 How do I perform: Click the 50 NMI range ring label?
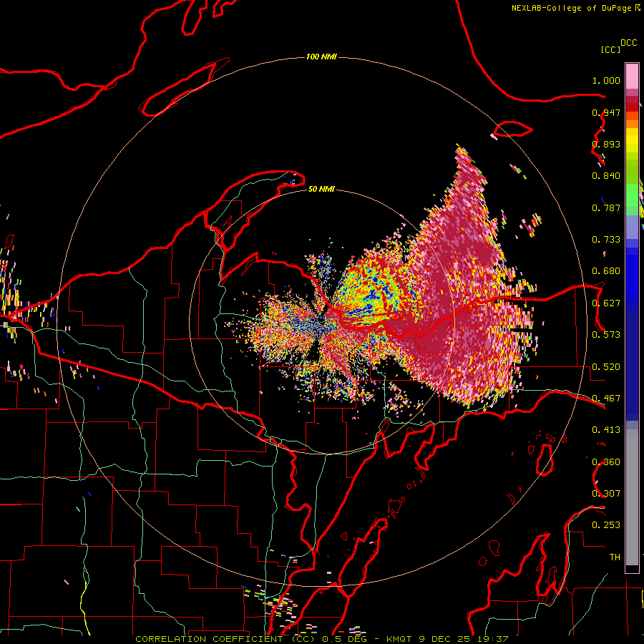321,189
